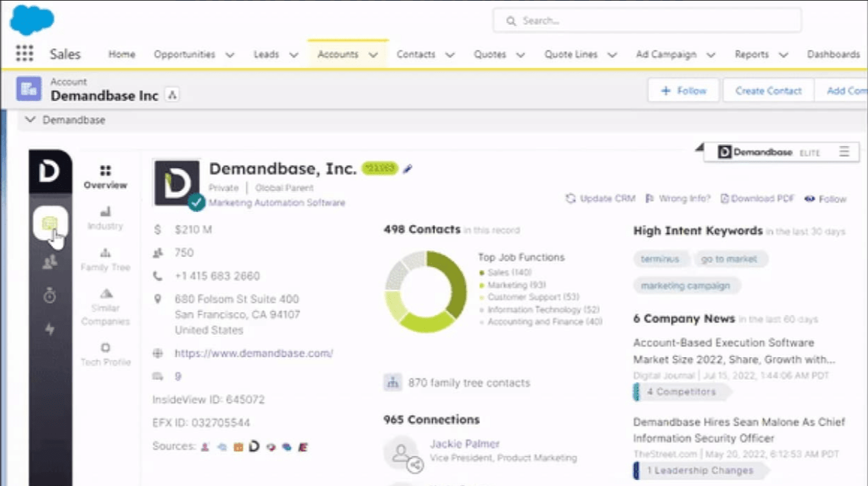
Task: Expand the Contacts dropdown chevron
Action: [450, 55]
